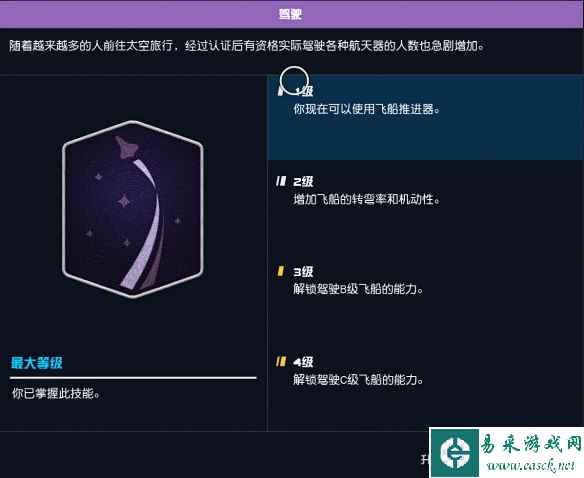Screen dimensions: 584x478
Task: Click the 易采游戏网 watermark text
Action: click(531, 444)
